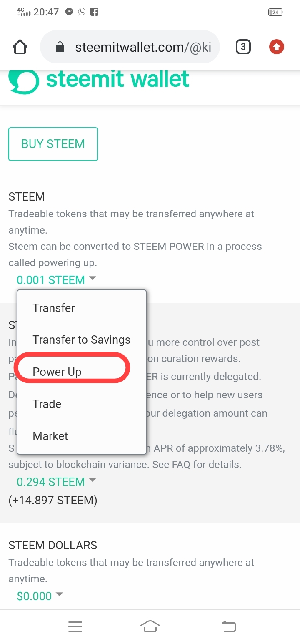This screenshot has width=300, height=644.
Task: Tap the red upload arrow update icon
Action: [276, 47]
